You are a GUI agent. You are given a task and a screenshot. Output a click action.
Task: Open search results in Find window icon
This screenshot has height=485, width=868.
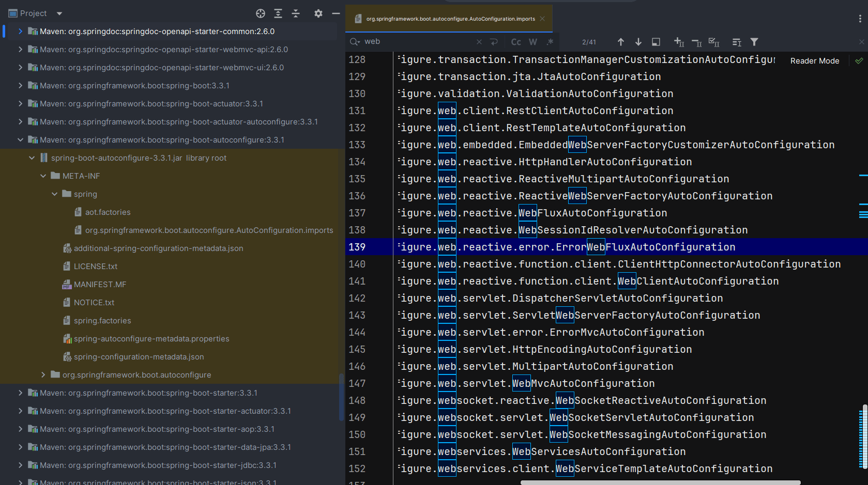coord(737,42)
